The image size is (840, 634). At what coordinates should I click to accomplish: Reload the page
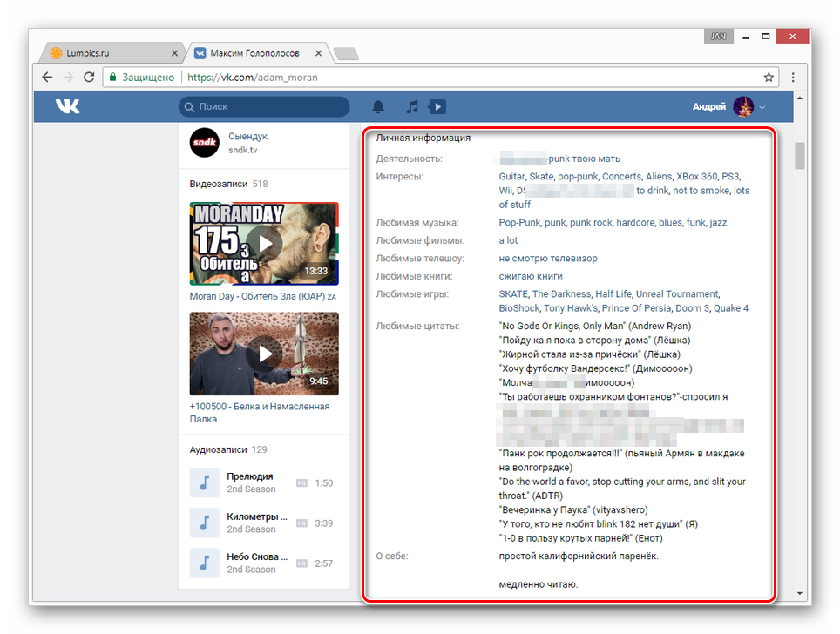coord(89,77)
